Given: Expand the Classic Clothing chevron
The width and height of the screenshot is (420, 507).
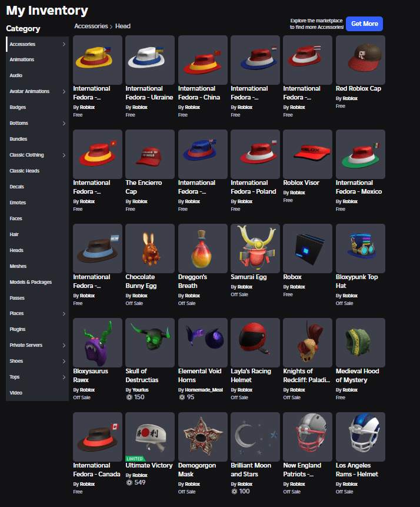Looking at the screenshot, I should [x=64, y=155].
